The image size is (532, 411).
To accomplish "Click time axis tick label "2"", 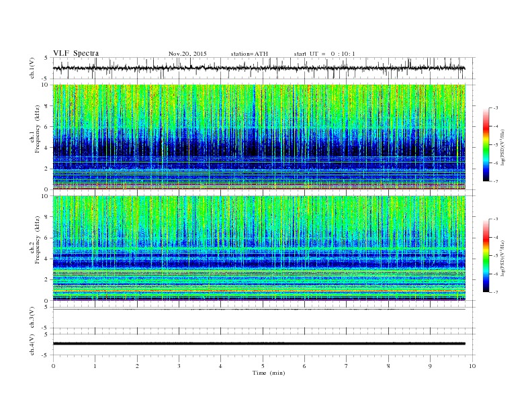I will pos(137,366).
